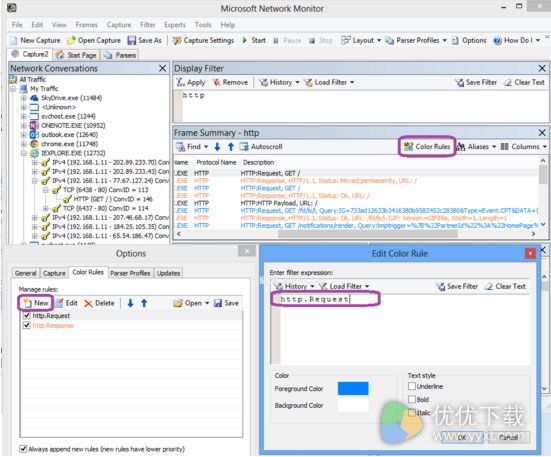Screen dimensions: 551x457
Task: Click Save Filter in Edit Color Rule
Action: click(x=457, y=286)
